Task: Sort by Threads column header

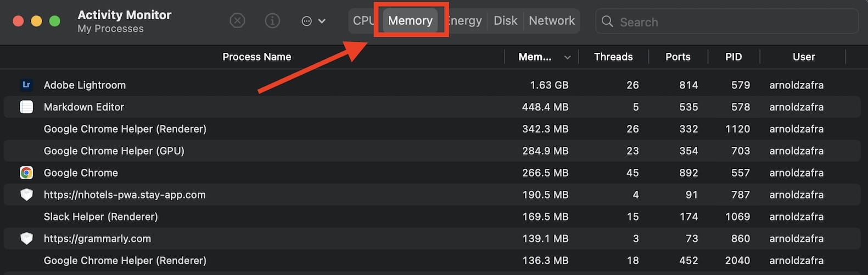Action: click(613, 57)
